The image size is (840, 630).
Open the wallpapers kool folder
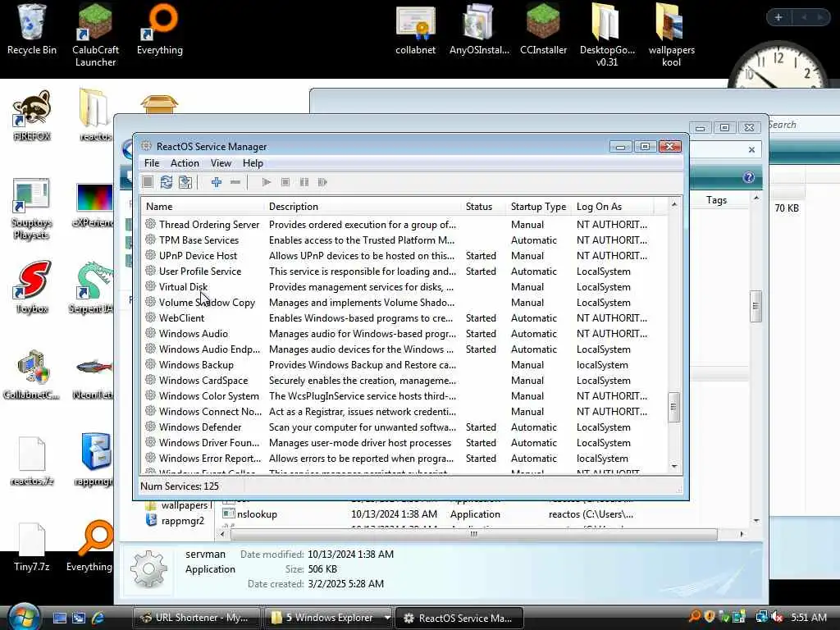pyautogui.click(x=671, y=34)
